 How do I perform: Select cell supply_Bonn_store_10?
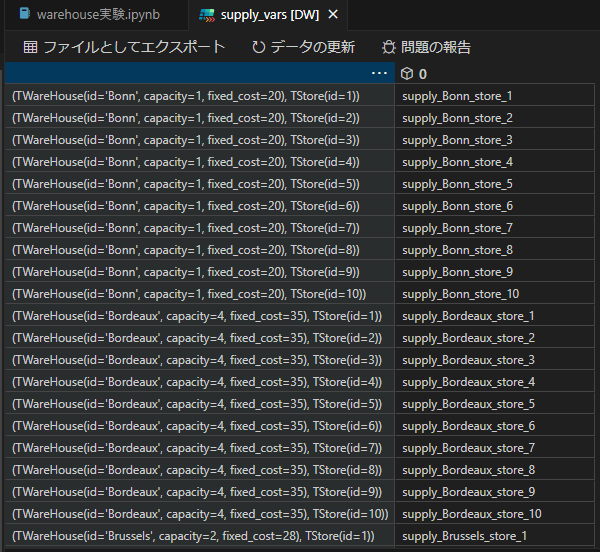pyautogui.click(x=494, y=294)
